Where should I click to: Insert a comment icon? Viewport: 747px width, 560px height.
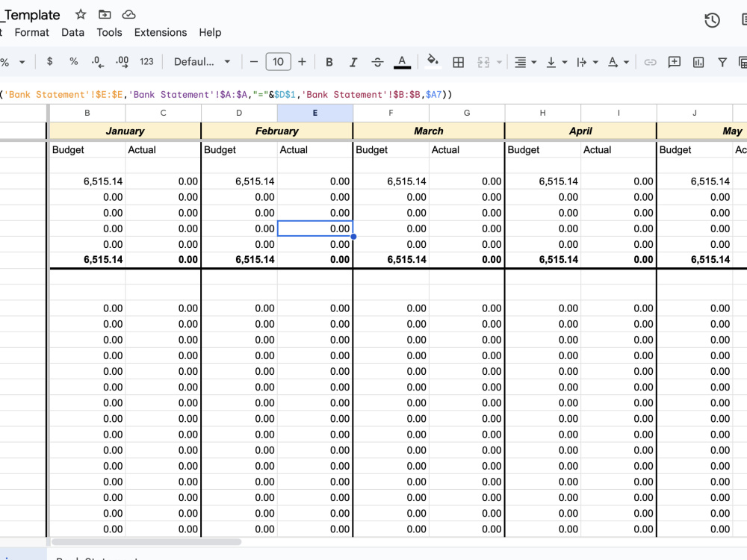(x=674, y=62)
